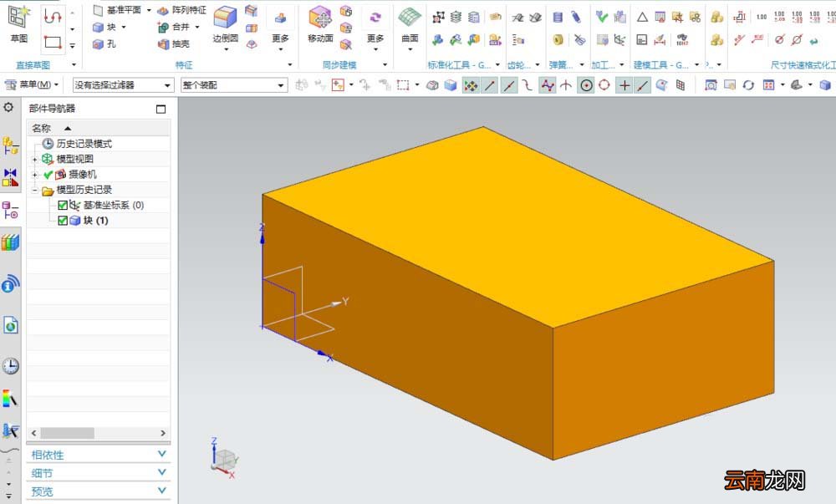Click the 移动面 move face icon
The width and height of the screenshot is (836, 504).
pyautogui.click(x=320, y=18)
